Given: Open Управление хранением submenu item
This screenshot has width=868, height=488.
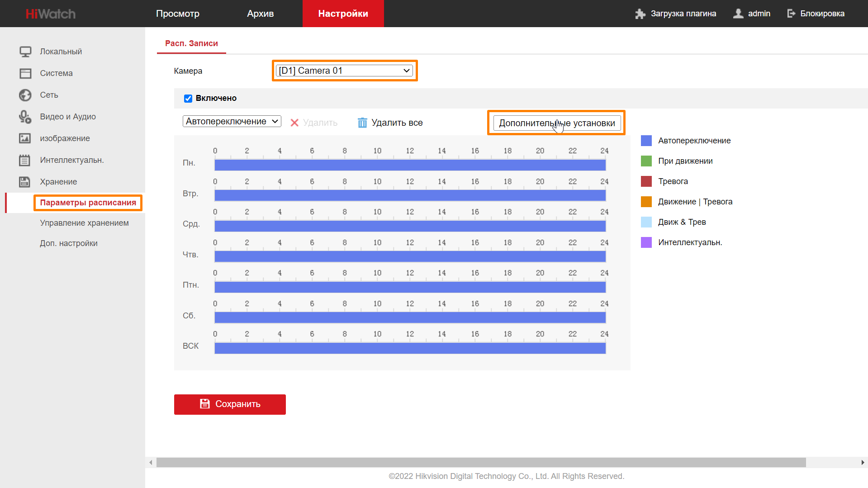Looking at the screenshot, I should pos(85,223).
